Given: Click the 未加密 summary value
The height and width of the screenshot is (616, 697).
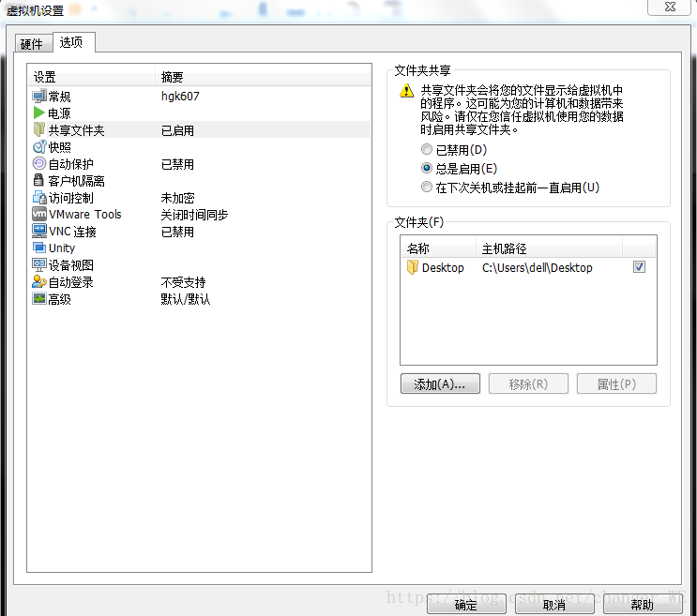Looking at the screenshot, I should coord(177,198).
